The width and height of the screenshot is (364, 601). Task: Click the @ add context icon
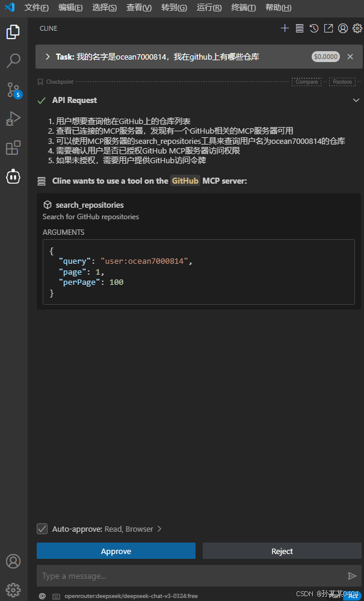42,596
